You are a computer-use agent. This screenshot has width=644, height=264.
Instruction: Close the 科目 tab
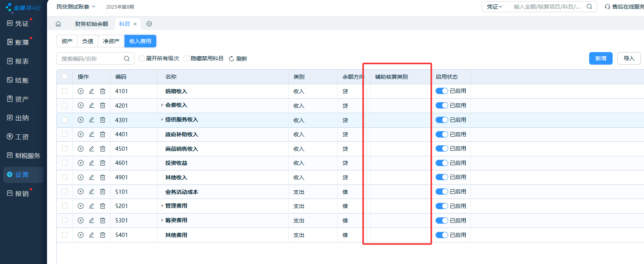tap(135, 24)
